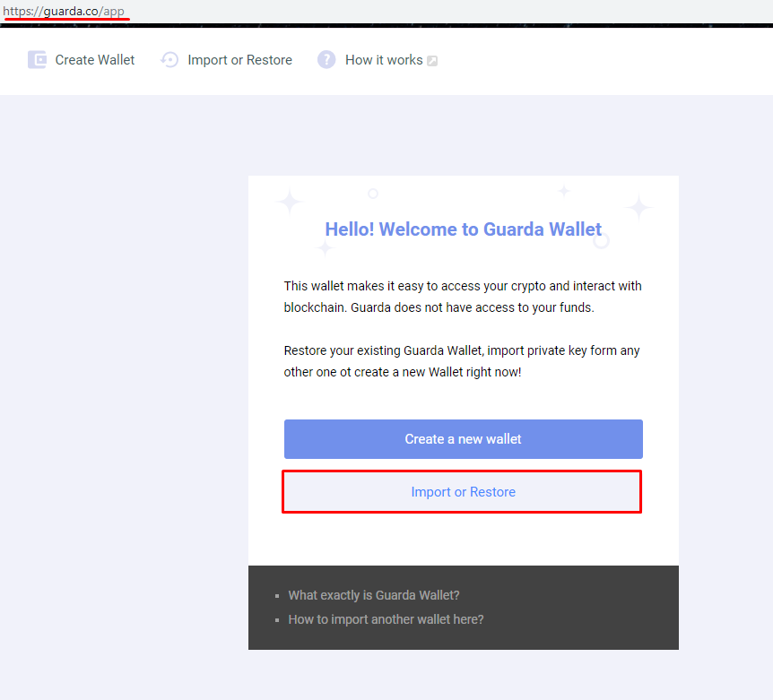Click the guarda.co/app address bar
The width and height of the screenshot is (773, 700).
click(x=64, y=11)
